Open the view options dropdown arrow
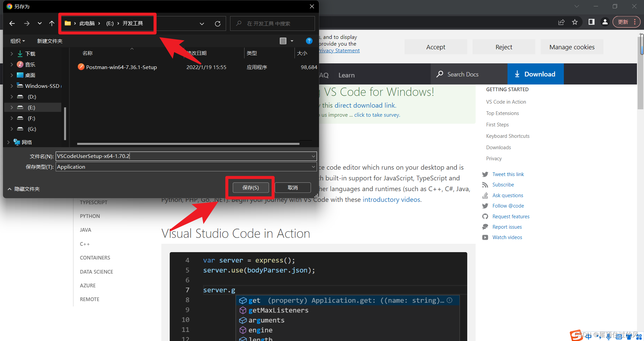 pos(292,41)
